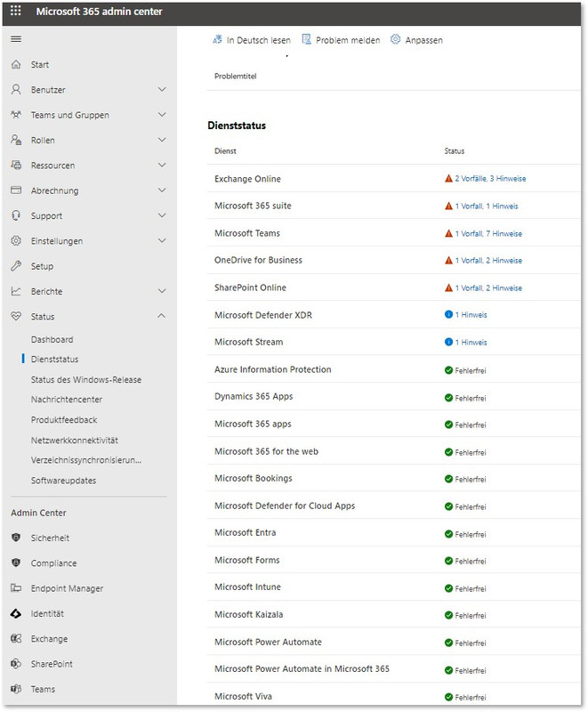Collapse the Status section chevron
Viewport: 588px width, 712px height.
coord(162,316)
